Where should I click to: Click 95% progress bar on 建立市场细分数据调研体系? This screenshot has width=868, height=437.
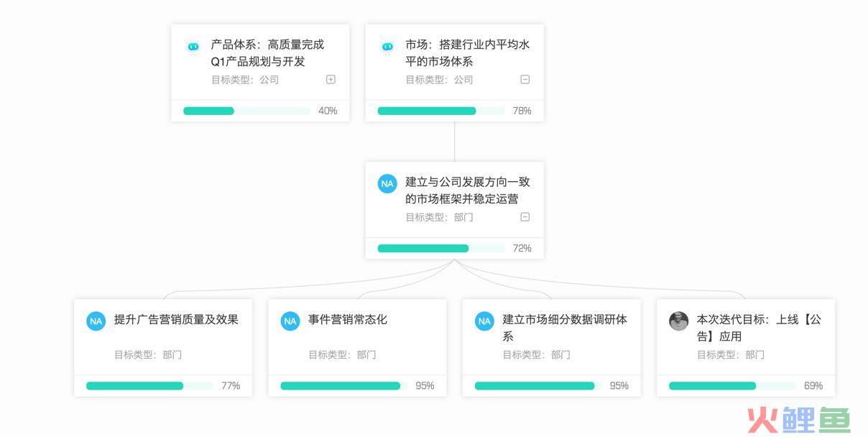538,386
